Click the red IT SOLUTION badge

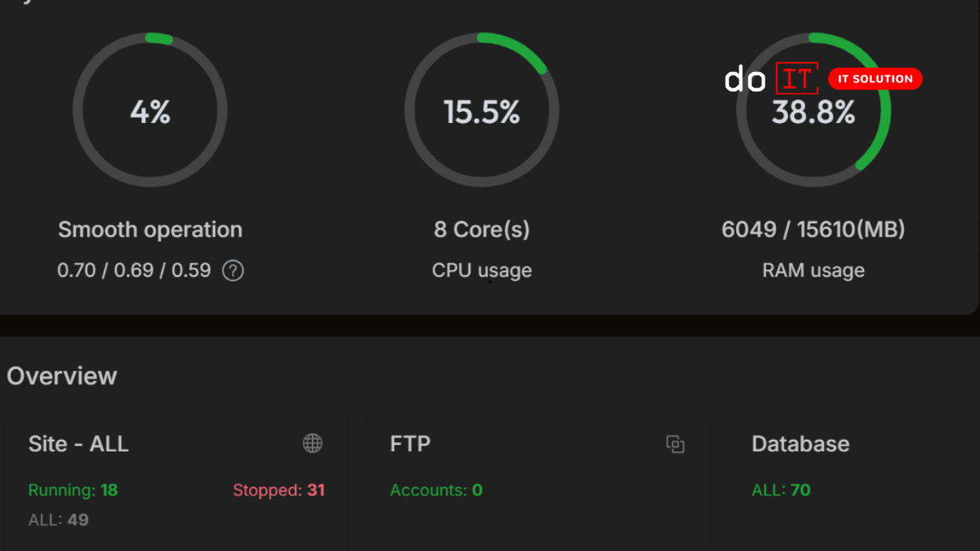[875, 78]
